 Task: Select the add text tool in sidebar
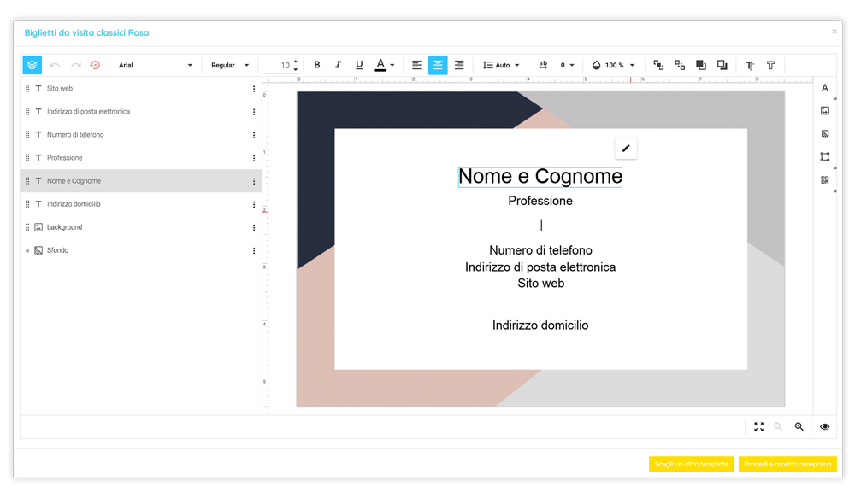tap(824, 88)
